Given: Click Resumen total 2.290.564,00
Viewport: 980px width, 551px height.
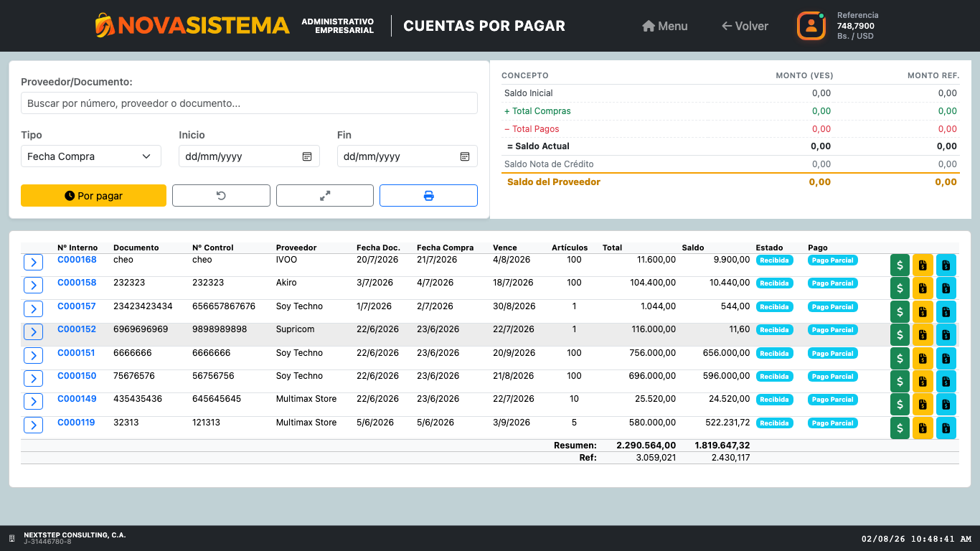Looking at the screenshot, I should 646,446.
